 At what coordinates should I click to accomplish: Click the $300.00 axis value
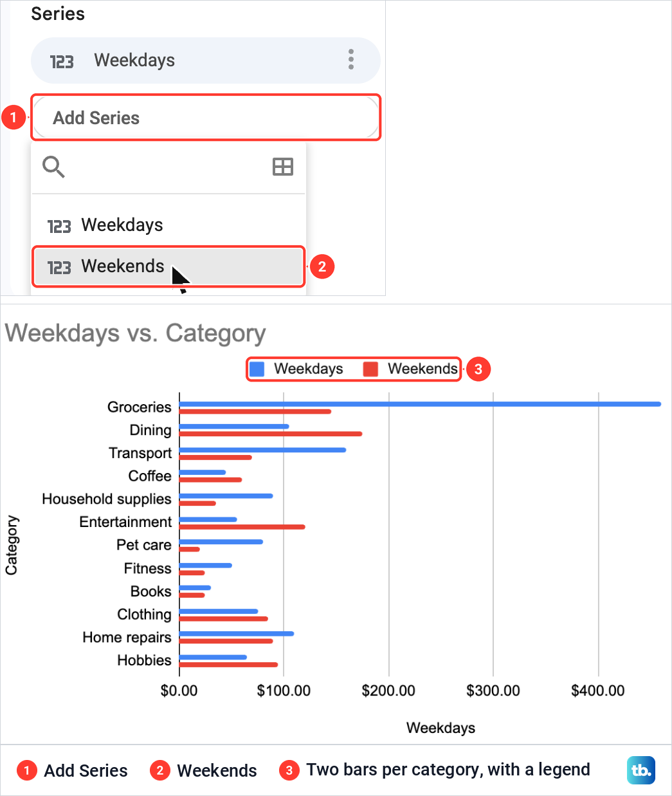[493, 691]
